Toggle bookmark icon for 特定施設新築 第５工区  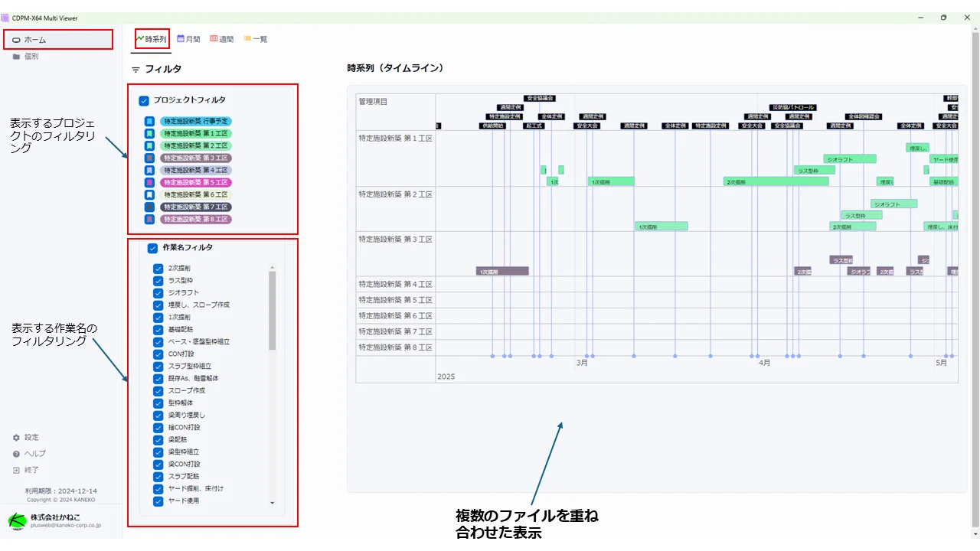(x=150, y=182)
